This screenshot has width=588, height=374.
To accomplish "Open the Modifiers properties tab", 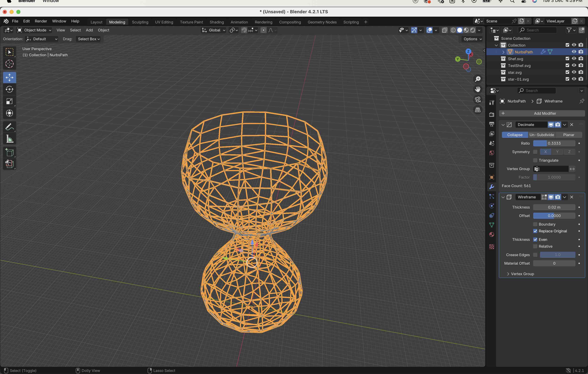I will click(x=492, y=187).
